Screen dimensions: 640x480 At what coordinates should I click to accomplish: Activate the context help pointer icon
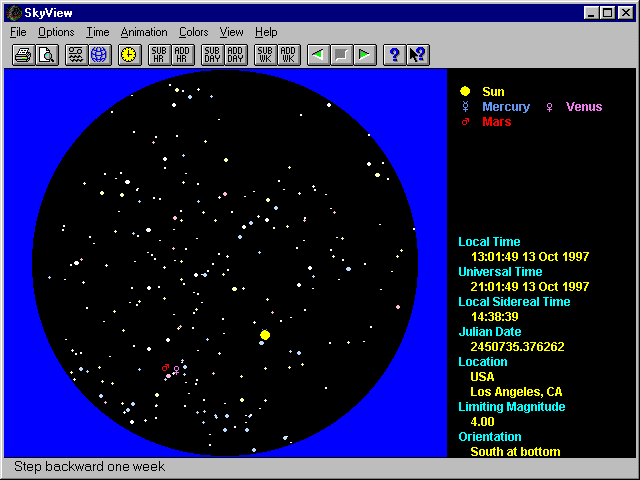point(417,55)
